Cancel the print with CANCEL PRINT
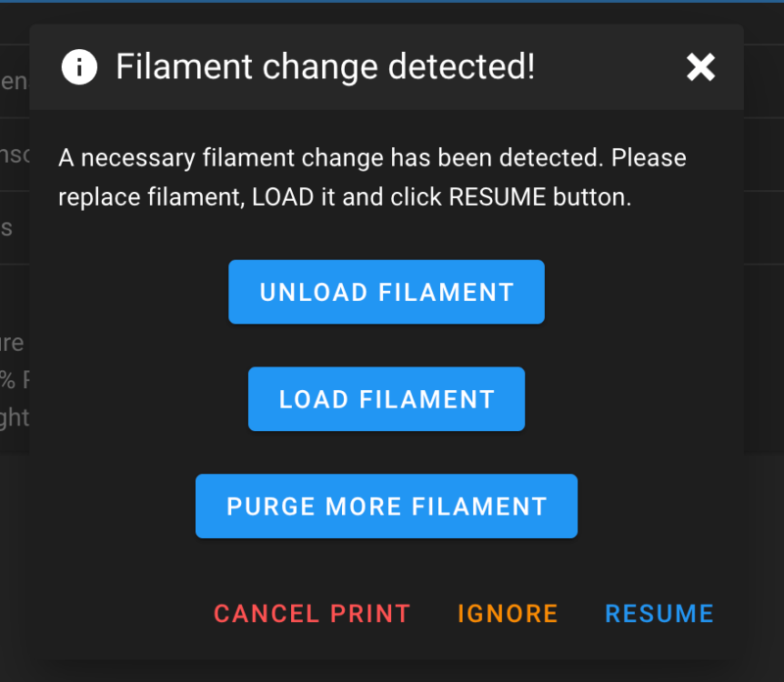Image resolution: width=784 pixels, height=682 pixels. coord(312,614)
